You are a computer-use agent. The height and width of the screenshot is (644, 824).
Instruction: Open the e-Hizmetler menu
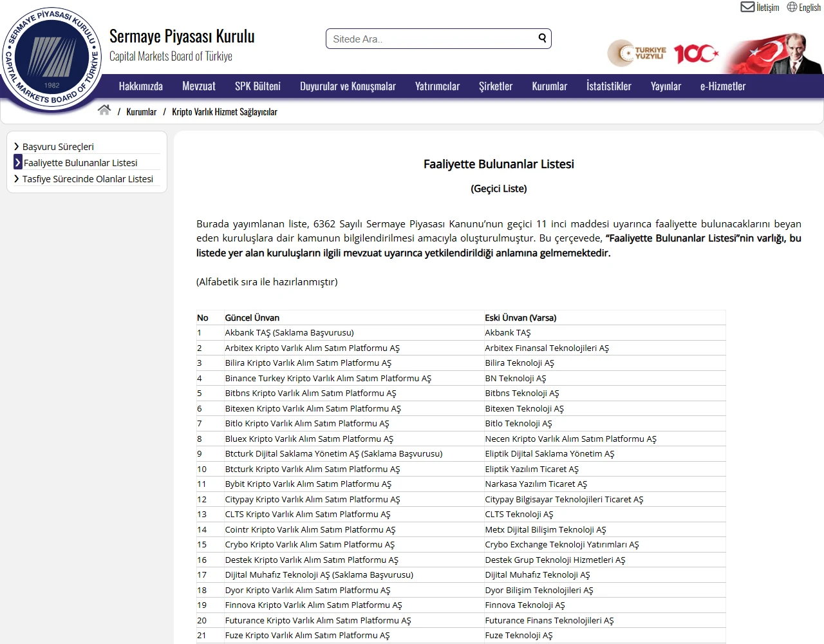[x=723, y=86]
